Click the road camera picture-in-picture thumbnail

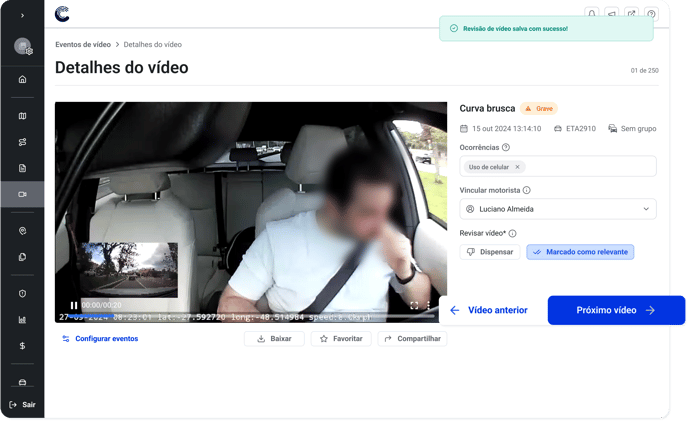[x=129, y=270]
